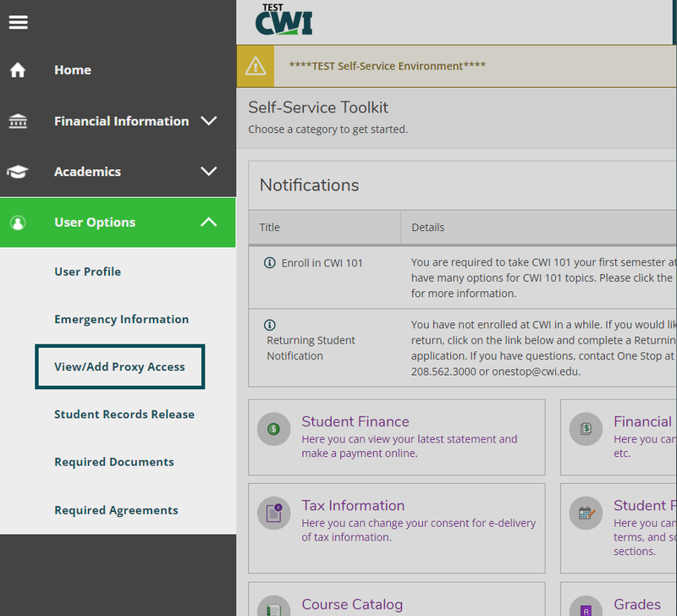Expand the Financial Information chevron
Screen dimensions: 677x616
pyautogui.click(x=209, y=121)
